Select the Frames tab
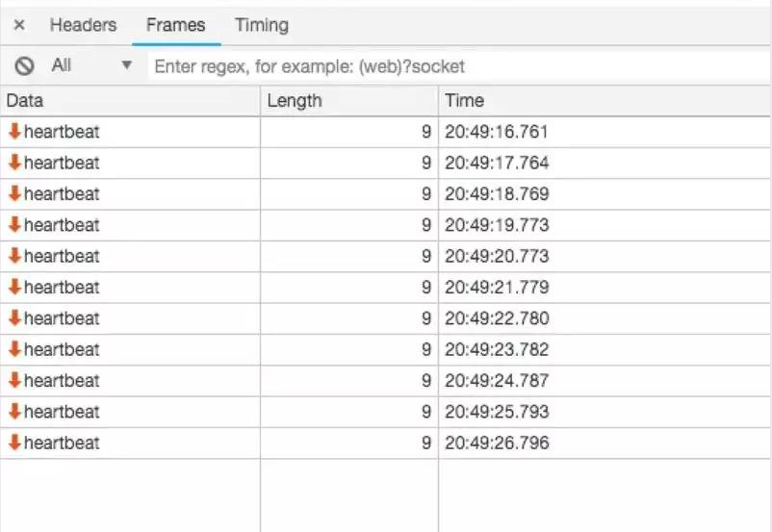This screenshot has height=532, width=772. click(x=175, y=26)
